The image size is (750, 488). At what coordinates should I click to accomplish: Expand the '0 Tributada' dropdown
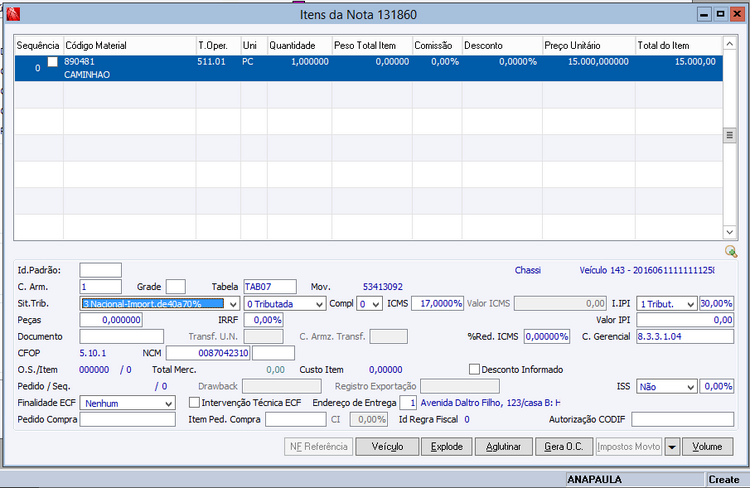(x=319, y=303)
